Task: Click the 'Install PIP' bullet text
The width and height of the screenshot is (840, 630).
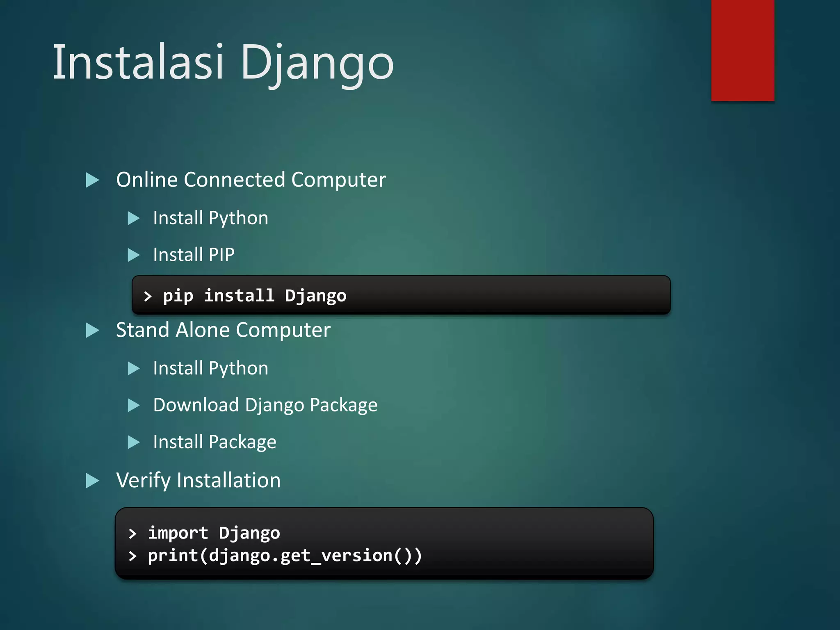Action: click(x=194, y=254)
